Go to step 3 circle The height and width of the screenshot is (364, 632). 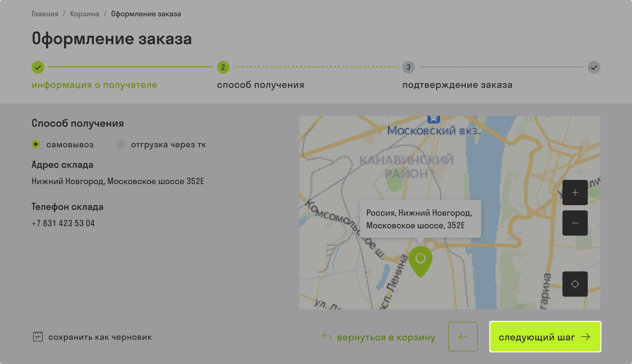coord(409,67)
